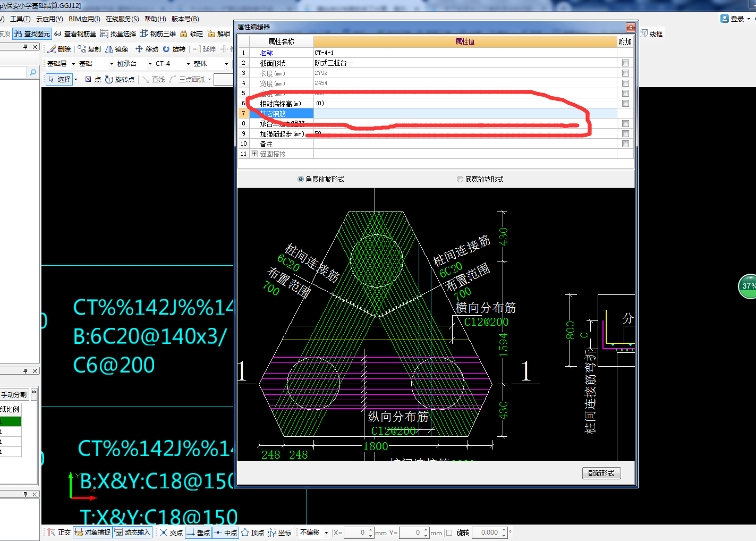Screen dimensions: 756x541
Task: Check the 附加 box for 备注 row
Action: click(x=625, y=143)
